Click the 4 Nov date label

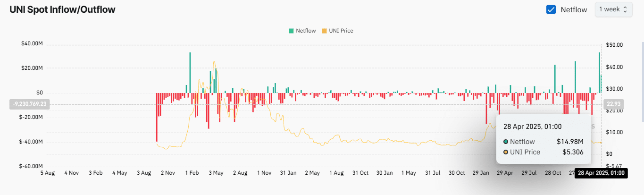(x=71, y=173)
